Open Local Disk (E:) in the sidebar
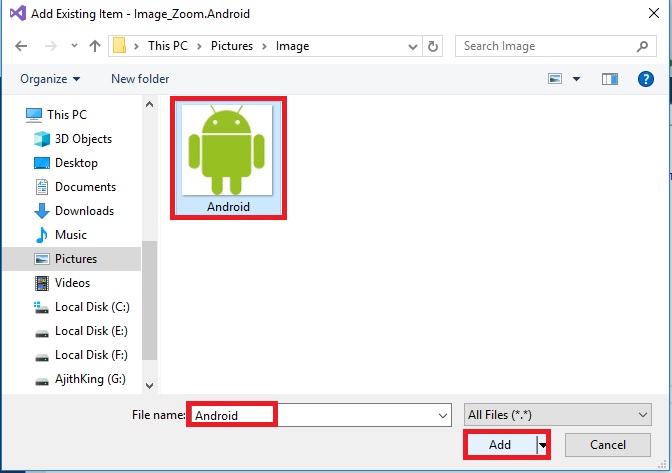 (x=91, y=331)
